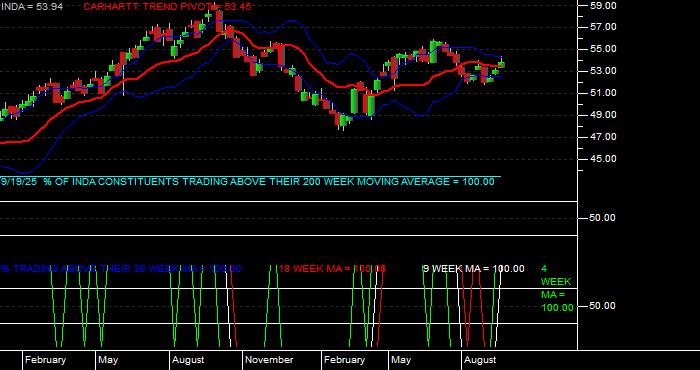The width and height of the screenshot is (700, 370).
Task: Click the 59.00 price axis label
Action: click(603, 6)
